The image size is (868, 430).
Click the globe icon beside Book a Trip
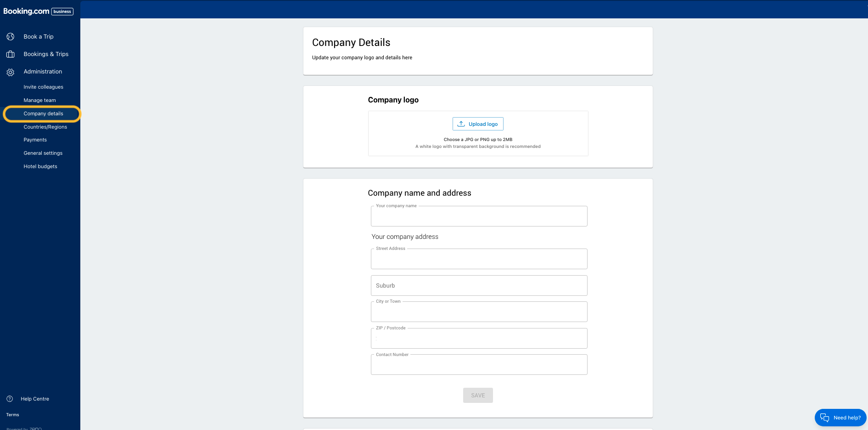click(11, 37)
